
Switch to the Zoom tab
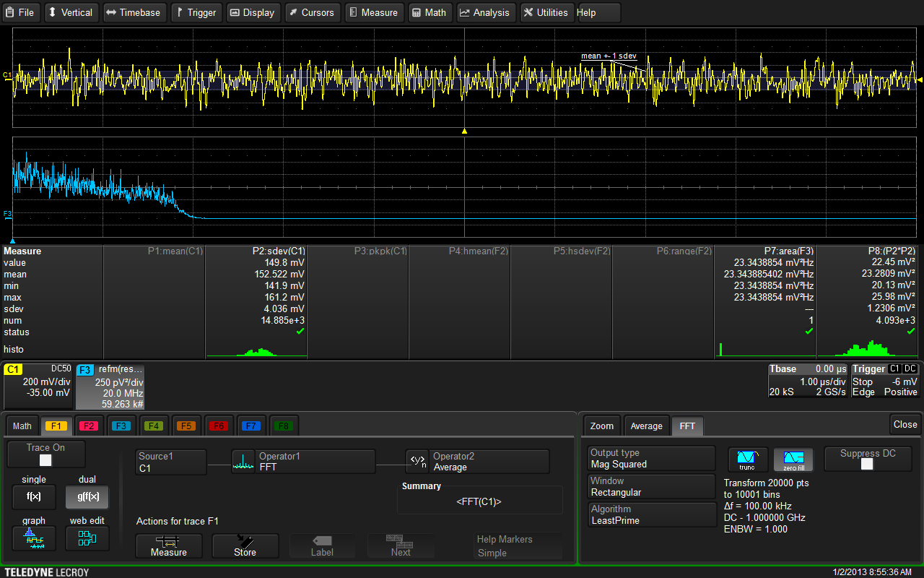pyautogui.click(x=601, y=426)
